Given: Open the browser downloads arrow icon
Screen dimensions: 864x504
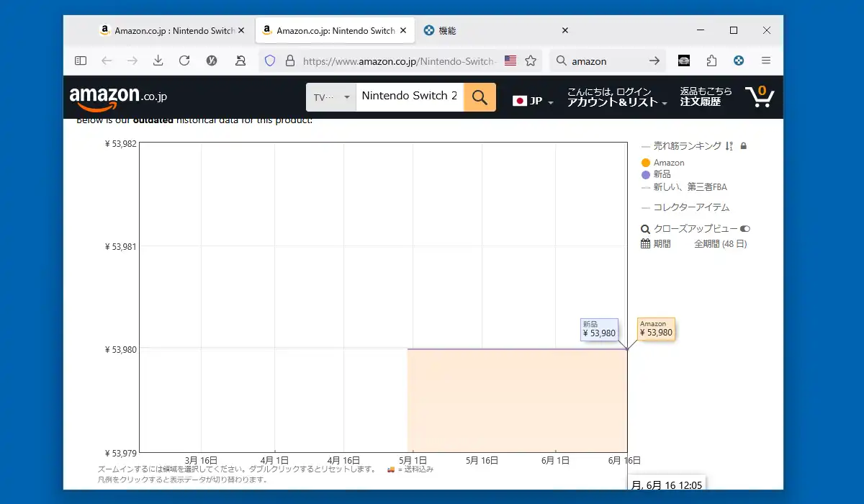Looking at the screenshot, I should coord(158,61).
